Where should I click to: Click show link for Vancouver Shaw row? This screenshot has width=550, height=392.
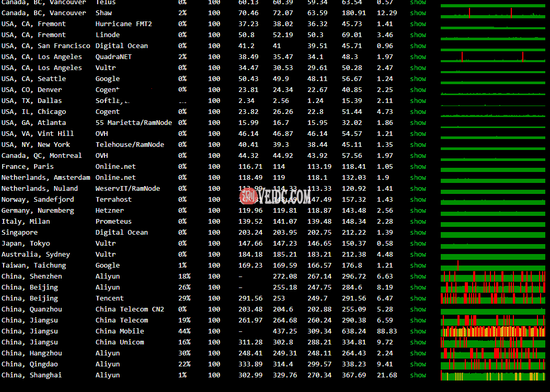pyautogui.click(x=418, y=13)
